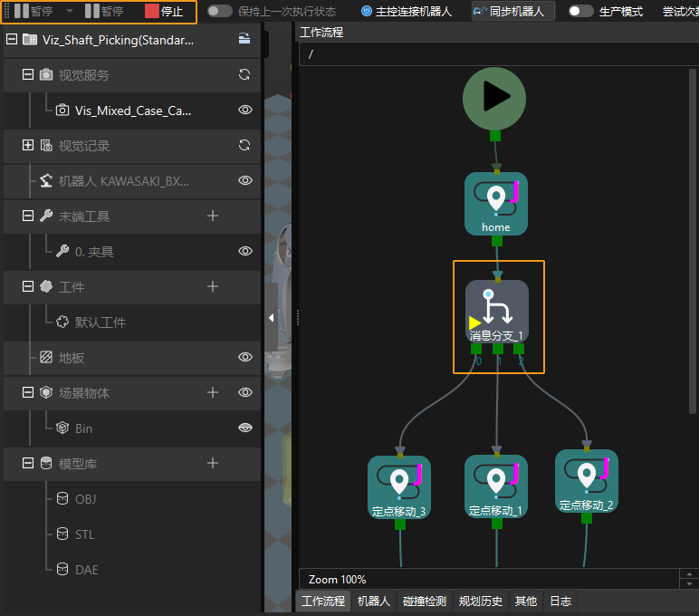Select the 消息分支_1 branch node

coord(496,311)
